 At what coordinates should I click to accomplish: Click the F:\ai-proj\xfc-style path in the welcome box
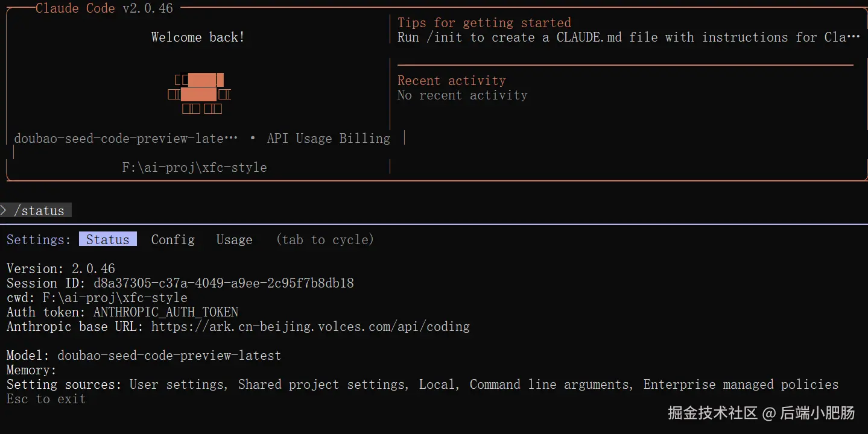[x=194, y=167]
